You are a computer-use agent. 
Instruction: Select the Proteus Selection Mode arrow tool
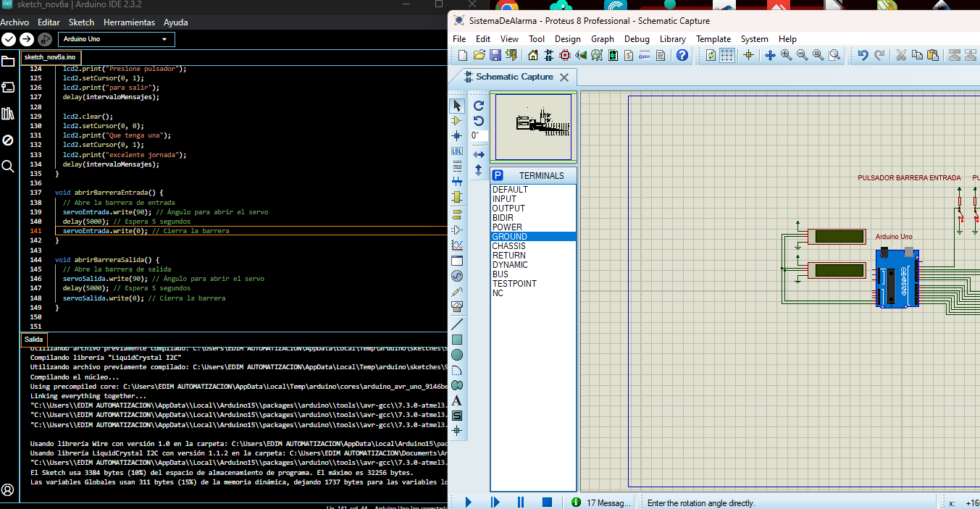click(457, 106)
